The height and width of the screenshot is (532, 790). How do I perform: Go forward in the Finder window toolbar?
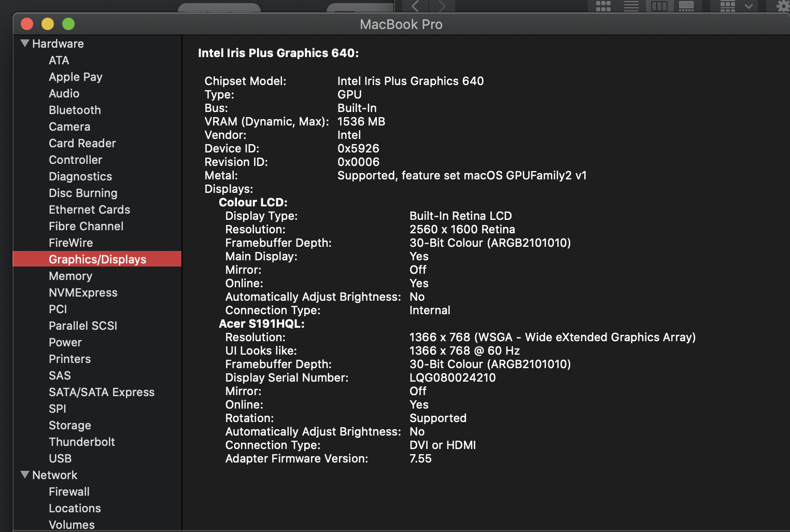pos(442,6)
